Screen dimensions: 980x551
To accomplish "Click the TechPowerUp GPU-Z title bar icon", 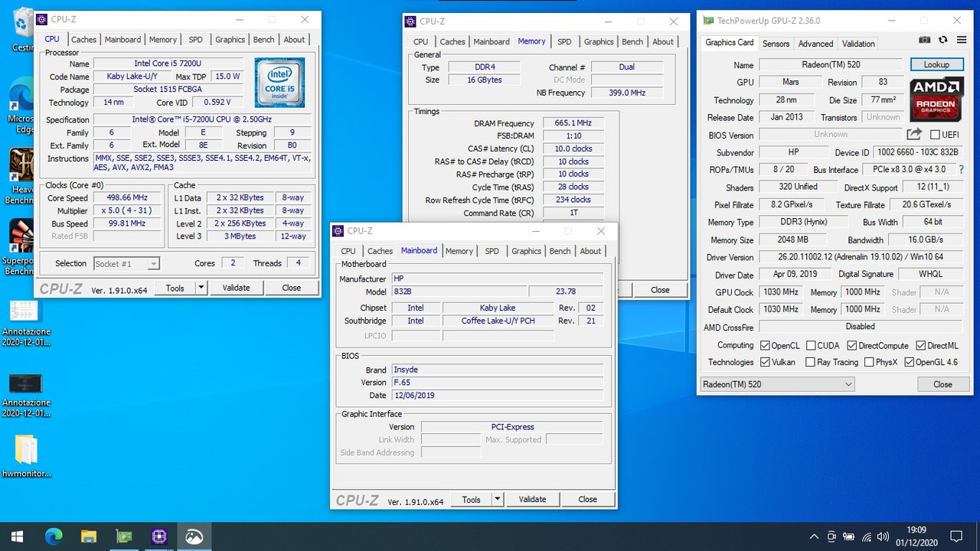I will (708, 21).
